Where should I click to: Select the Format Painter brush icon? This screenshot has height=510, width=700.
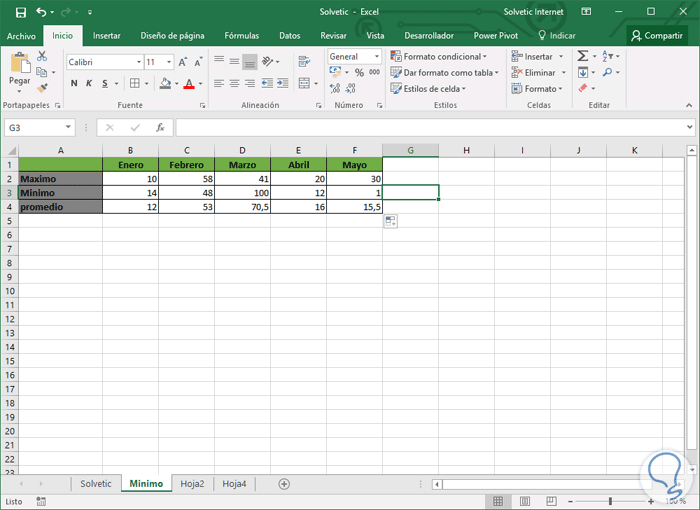(42, 88)
